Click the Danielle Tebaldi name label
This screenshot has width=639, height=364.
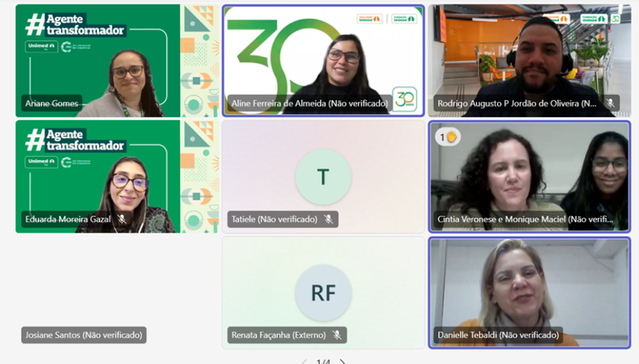pos(498,335)
